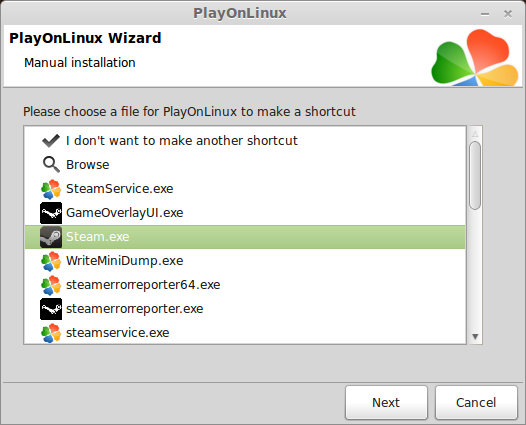The width and height of the screenshot is (526, 425).
Task: Pick WriteMiniDump.exe in the list
Action: [x=245, y=261]
